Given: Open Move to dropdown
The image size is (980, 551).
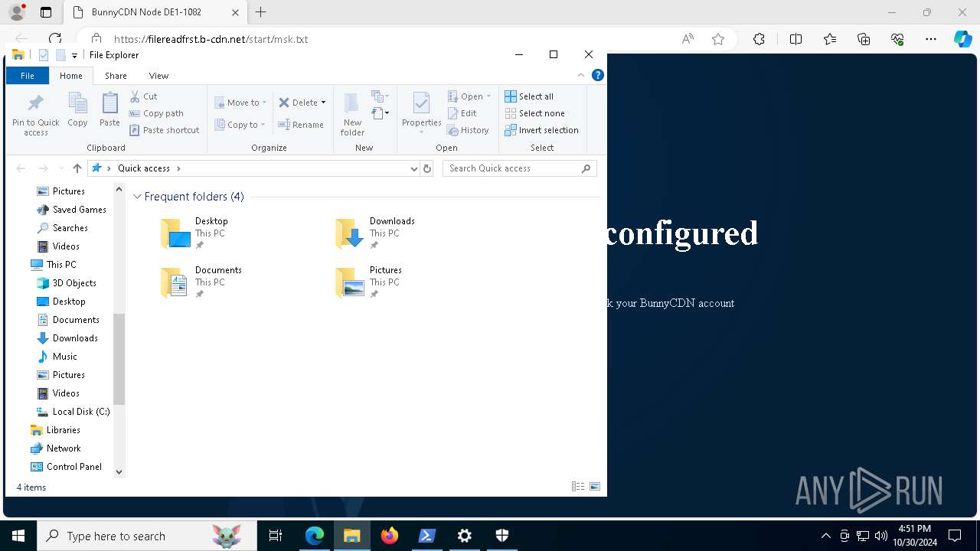Looking at the screenshot, I should tap(240, 103).
